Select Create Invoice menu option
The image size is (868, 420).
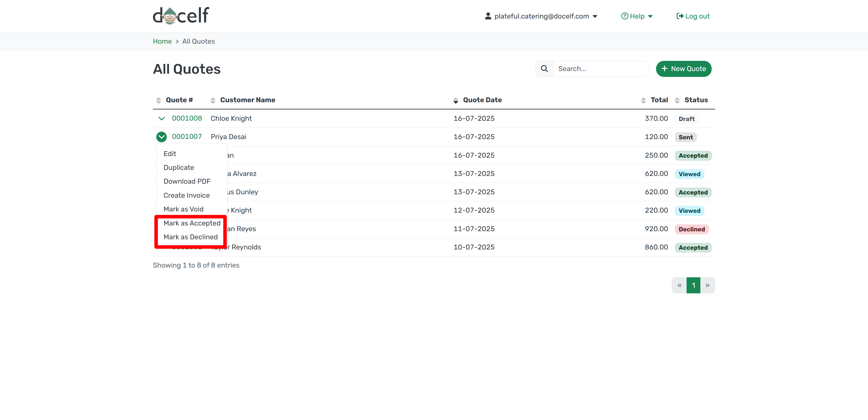pyautogui.click(x=187, y=195)
